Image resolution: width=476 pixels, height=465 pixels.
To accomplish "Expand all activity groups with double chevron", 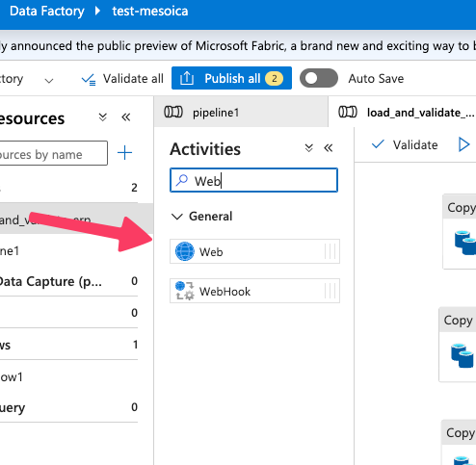I will pyautogui.click(x=308, y=148).
